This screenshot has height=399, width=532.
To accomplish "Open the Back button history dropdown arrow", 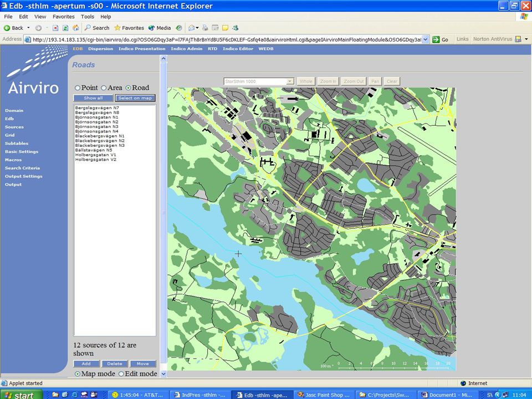I will coord(28,28).
